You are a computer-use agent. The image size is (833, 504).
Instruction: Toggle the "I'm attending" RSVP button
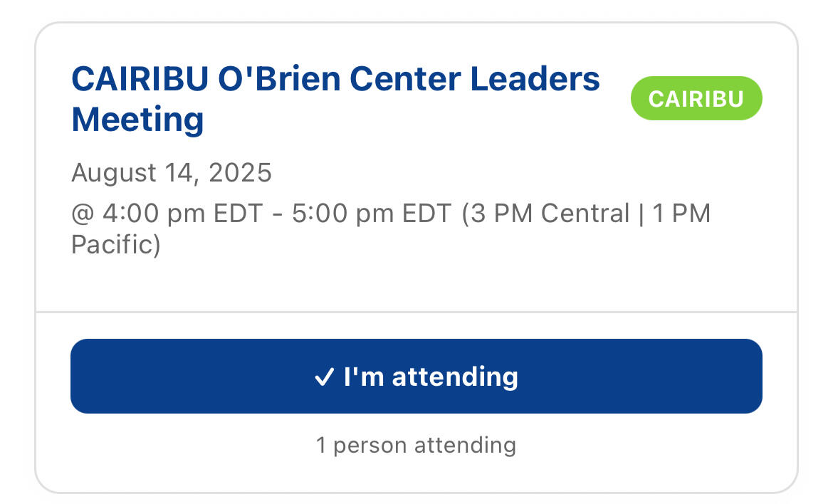(x=416, y=376)
